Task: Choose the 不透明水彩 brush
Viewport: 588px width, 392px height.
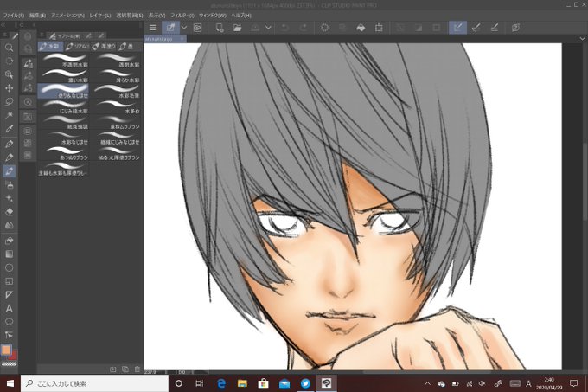Action: (x=63, y=60)
